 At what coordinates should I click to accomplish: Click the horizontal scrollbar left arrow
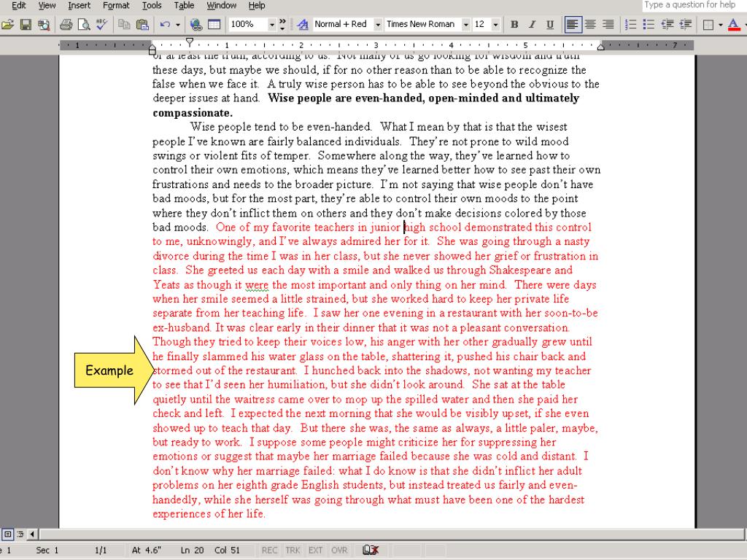32,534
